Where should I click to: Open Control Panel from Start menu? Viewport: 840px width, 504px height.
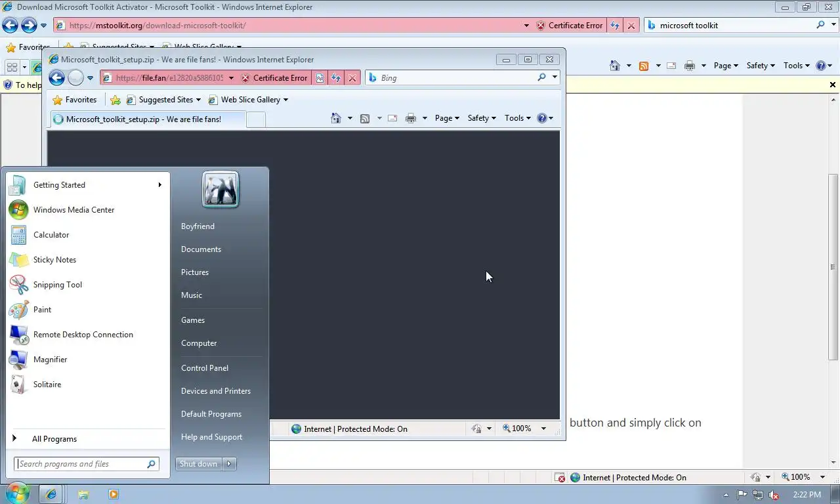(x=205, y=368)
